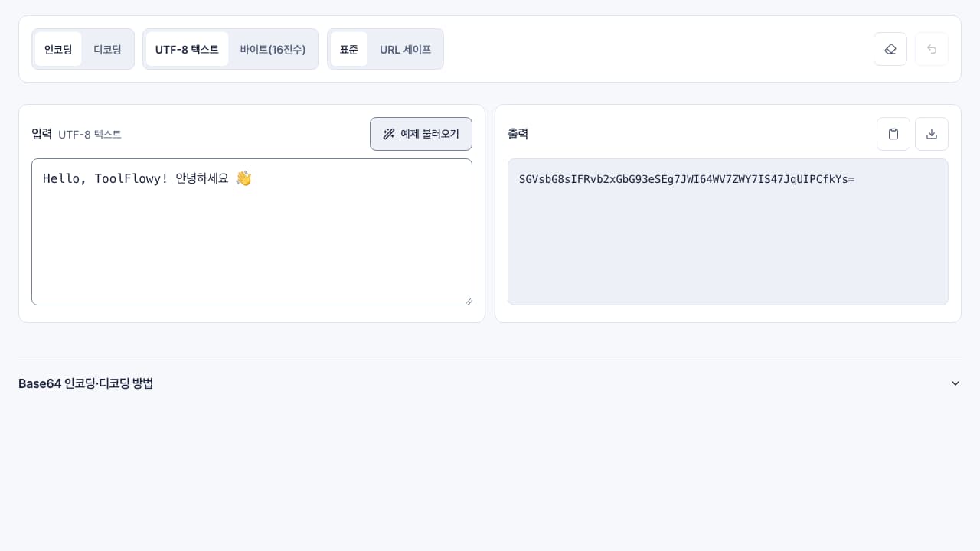Click the Base64 output text
The image size is (980, 551).
pos(687,179)
